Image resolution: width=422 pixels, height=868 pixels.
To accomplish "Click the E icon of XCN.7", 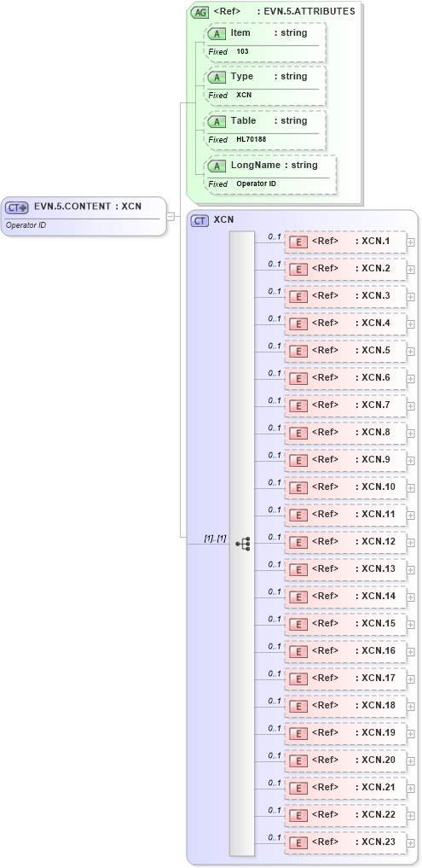I will click(298, 405).
